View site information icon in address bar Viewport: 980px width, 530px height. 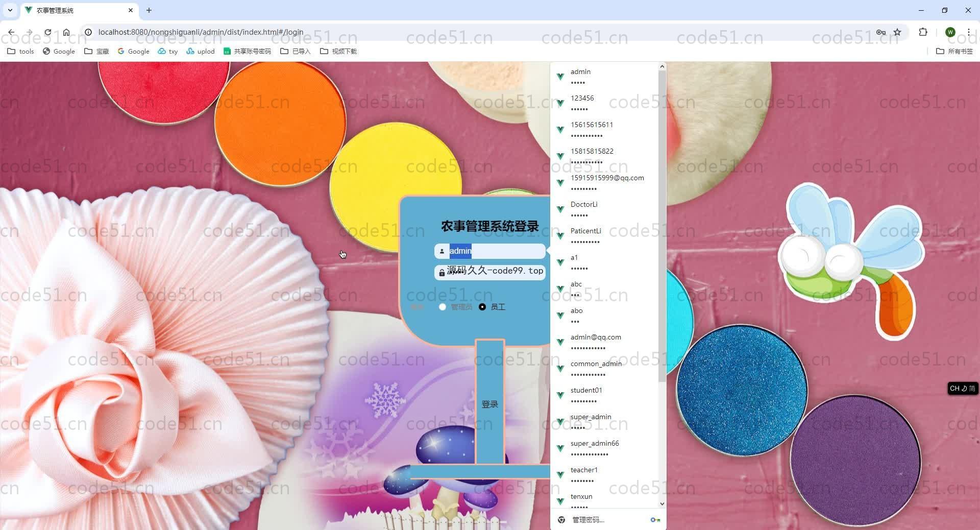pyautogui.click(x=88, y=32)
